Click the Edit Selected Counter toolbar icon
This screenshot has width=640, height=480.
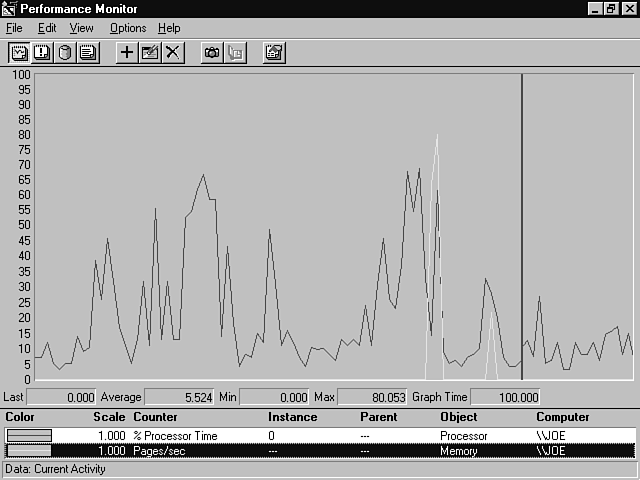(x=150, y=53)
